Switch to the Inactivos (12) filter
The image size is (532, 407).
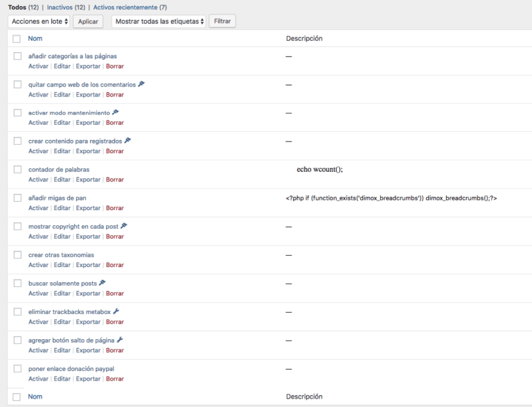pyautogui.click(x=66, y=8)
